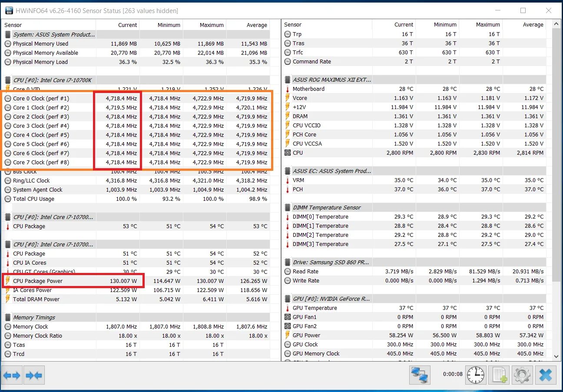Click the left pane Sensor column header
The width and height of the screenshot is (563, 392).
pyautogui.click(x=49, y=25)
